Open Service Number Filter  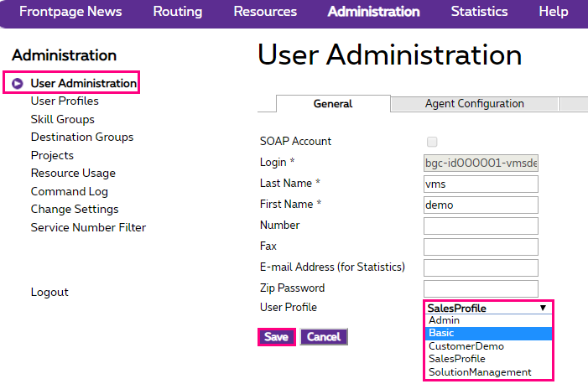coord(88,227)
